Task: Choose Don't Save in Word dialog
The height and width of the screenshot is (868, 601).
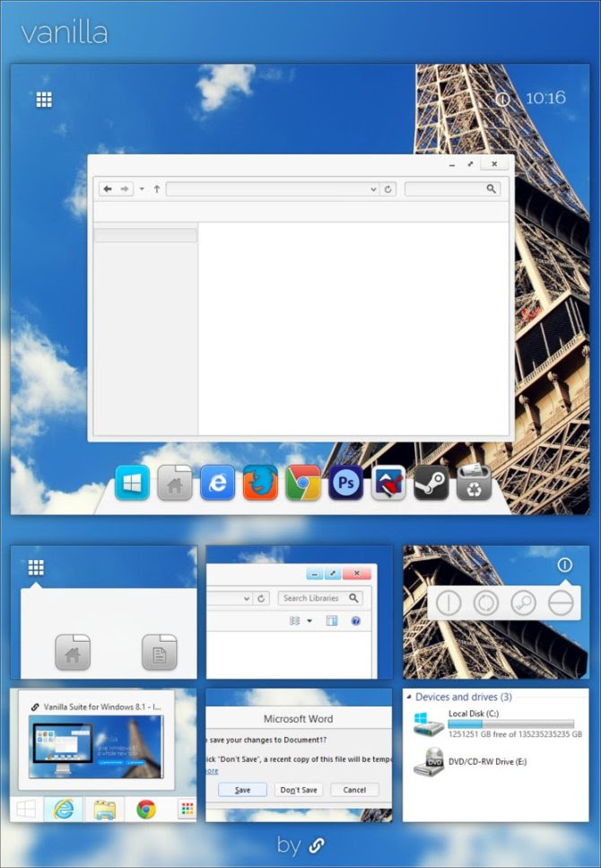Action: pyautogui.click(x=299, y=790)
